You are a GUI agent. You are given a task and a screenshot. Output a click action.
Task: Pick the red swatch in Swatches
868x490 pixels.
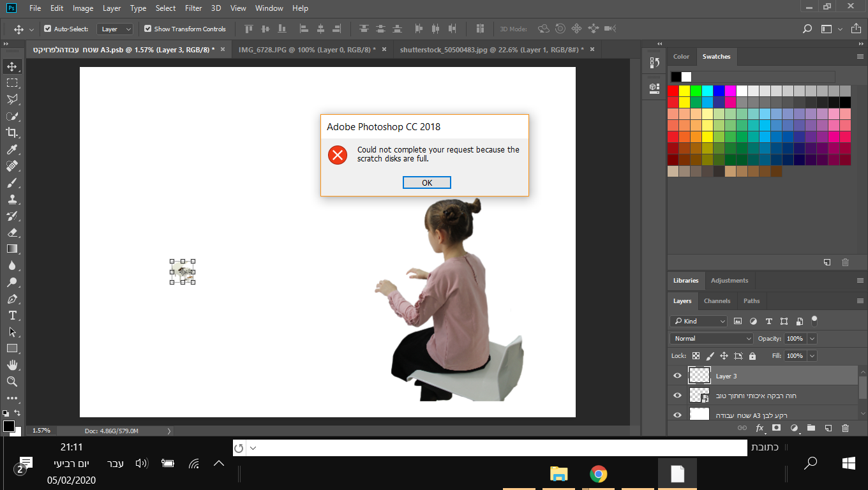pos(673,91)
